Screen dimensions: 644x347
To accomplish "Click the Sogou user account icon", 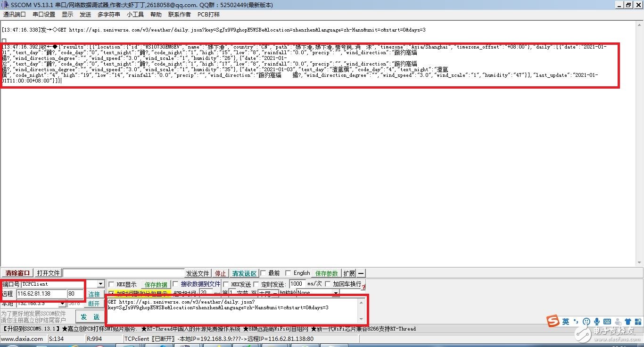I will coord(619,322).
